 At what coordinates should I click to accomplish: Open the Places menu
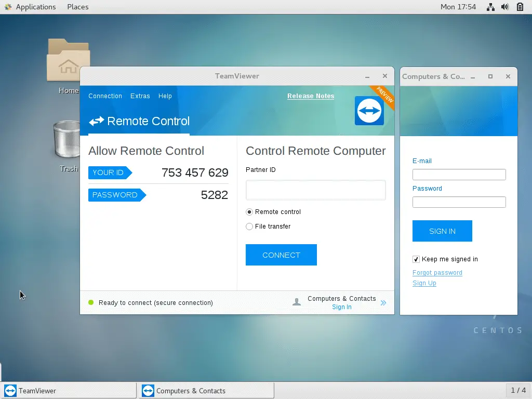[x=78, y=7]
